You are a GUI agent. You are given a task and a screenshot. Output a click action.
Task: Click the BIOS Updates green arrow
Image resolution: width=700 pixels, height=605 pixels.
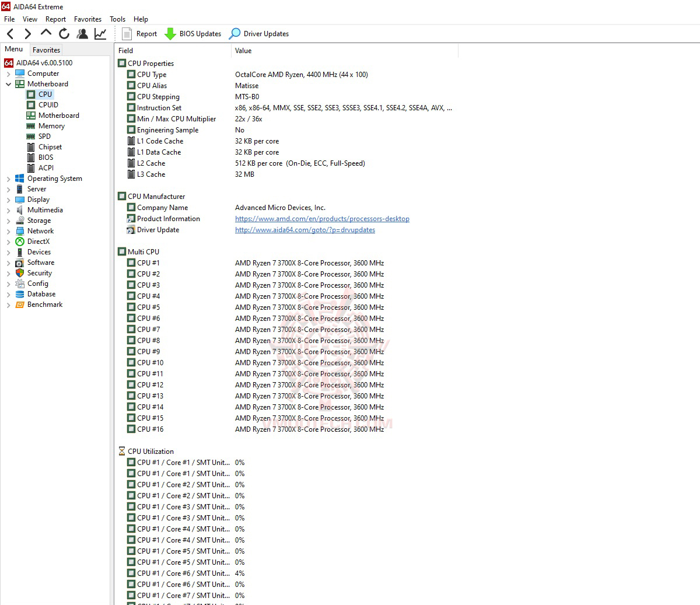point(170,34)
